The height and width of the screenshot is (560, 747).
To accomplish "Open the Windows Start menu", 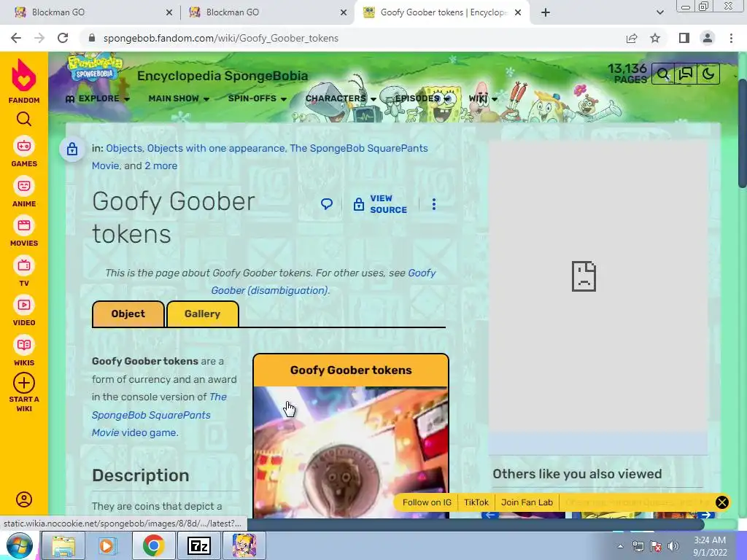I will click(20, 545).
